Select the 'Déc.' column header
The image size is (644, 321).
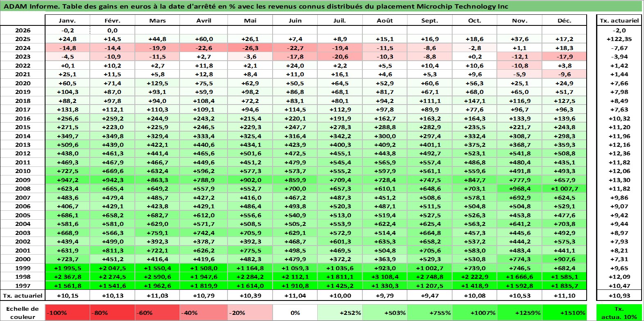tap(564, 20)
